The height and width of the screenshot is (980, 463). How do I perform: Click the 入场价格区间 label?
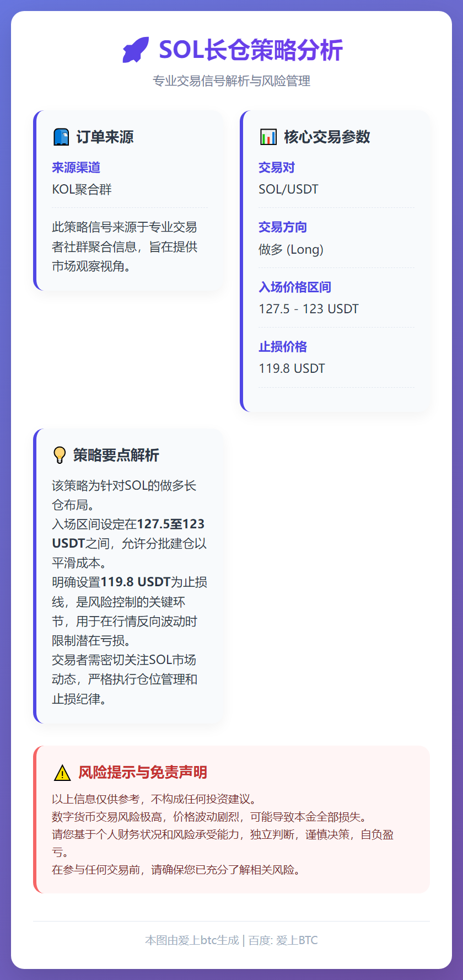(x=295, y=287)
